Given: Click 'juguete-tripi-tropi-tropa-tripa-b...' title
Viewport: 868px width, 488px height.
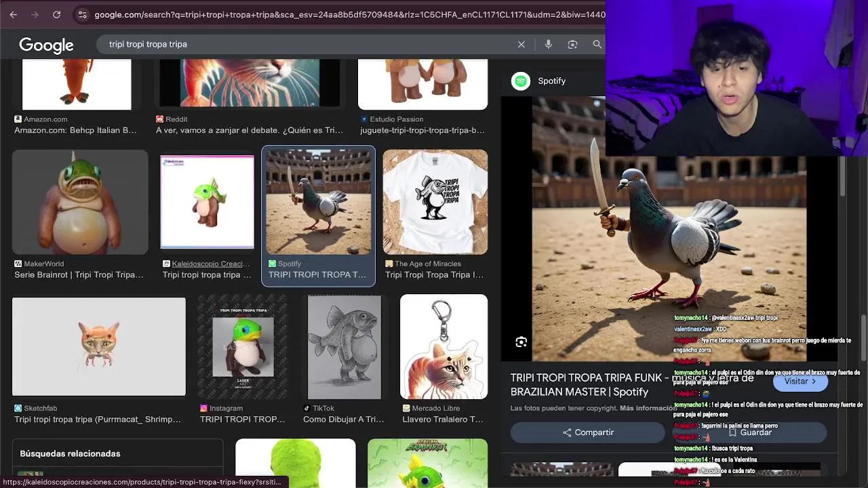Looking at the screenshot, I should click(422, 130).
